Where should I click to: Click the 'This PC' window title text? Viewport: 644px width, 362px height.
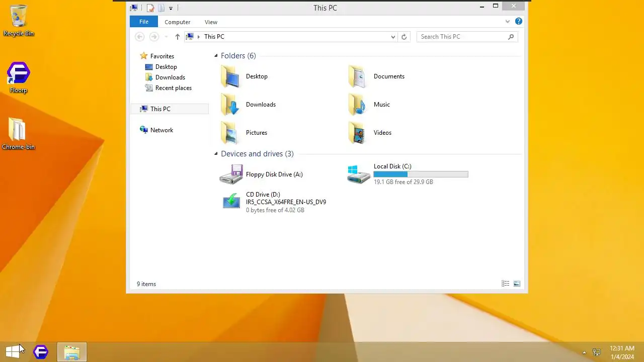(325, 8)
